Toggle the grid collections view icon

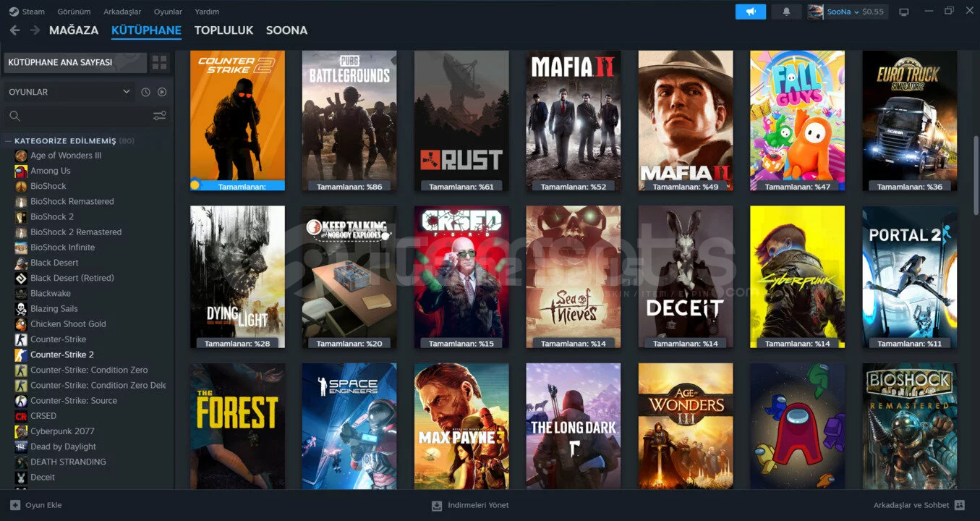click(159, 63)
